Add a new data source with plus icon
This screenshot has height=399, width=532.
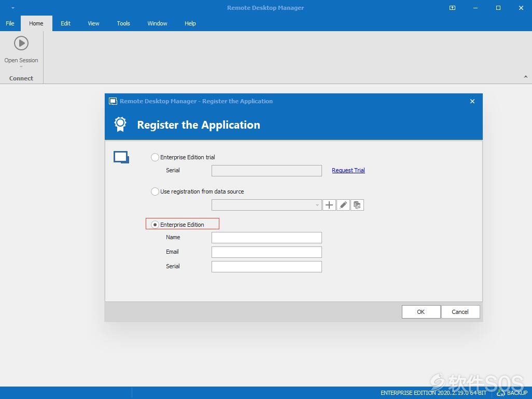329,205
